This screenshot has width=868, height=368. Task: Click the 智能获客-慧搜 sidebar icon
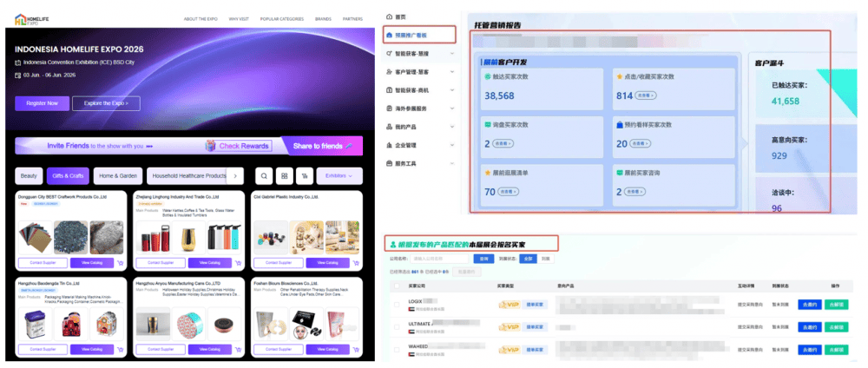[x=389, y=54]
